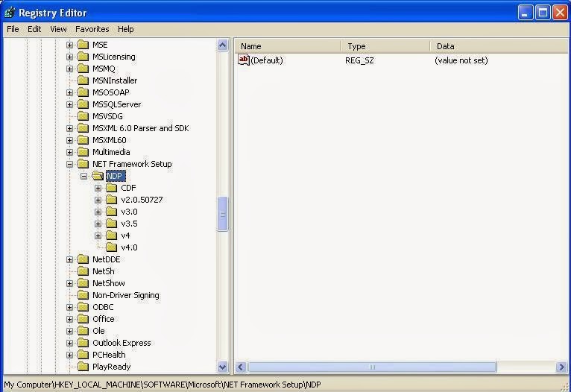Expand the MSMQ key

[69, 69]
